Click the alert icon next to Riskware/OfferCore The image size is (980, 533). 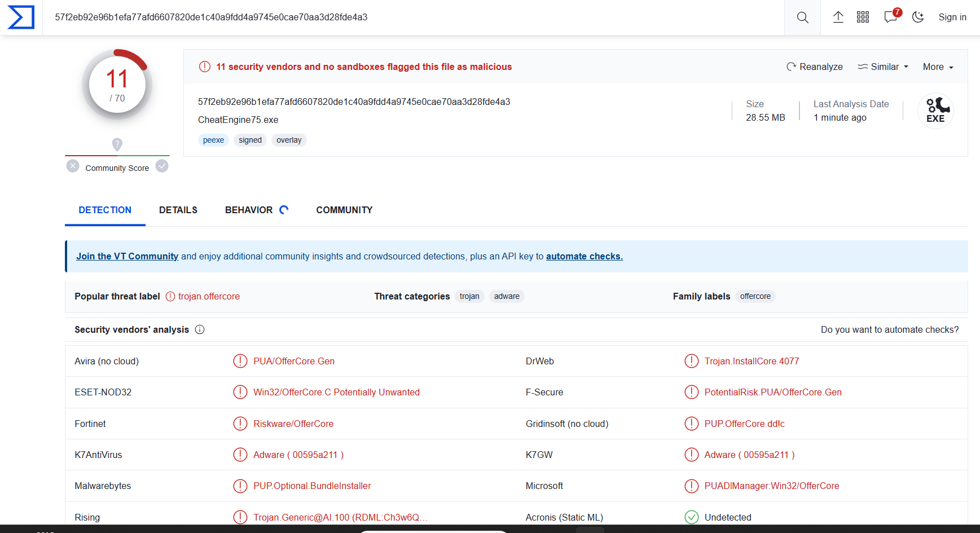pos(240,424)
